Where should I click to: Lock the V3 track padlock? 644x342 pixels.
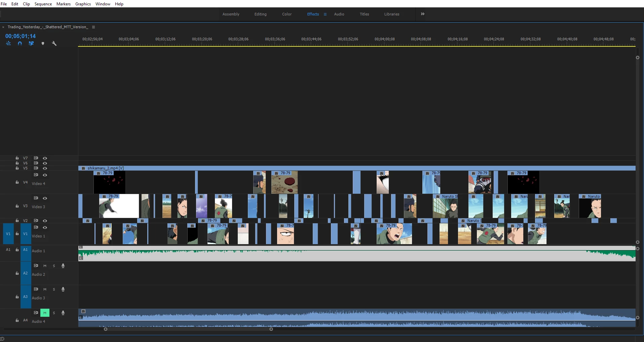point(17,206)
